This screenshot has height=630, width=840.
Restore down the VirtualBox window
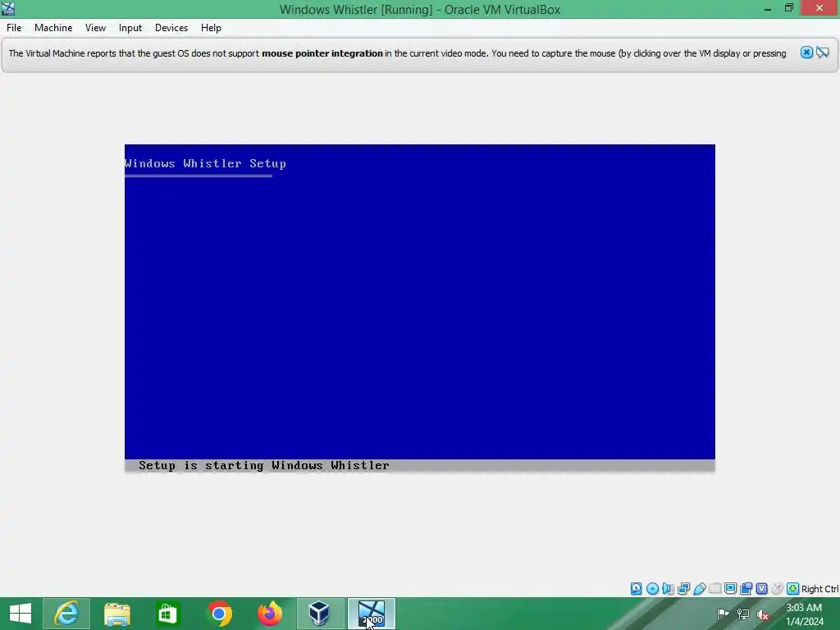pyautogui.click(x=788, y=8)
